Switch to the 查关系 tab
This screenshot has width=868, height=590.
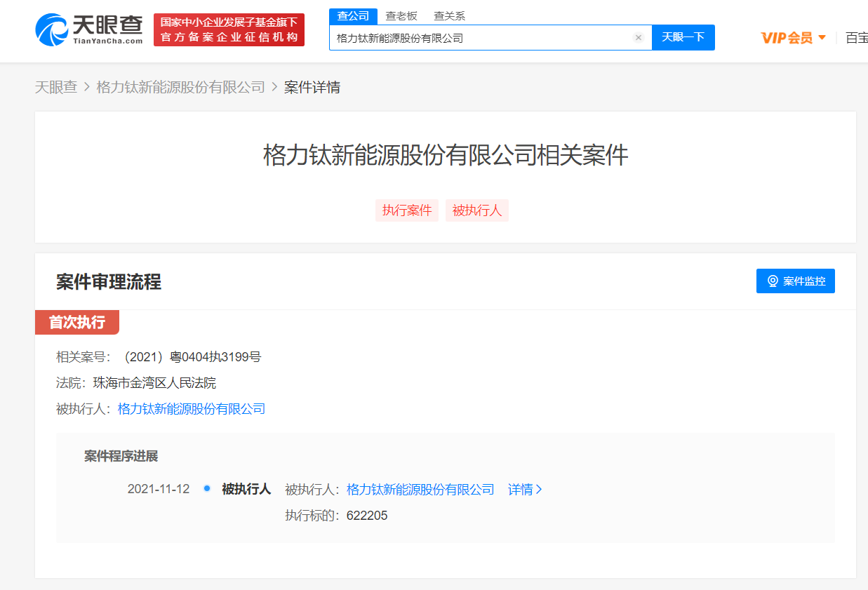point(449,16)
